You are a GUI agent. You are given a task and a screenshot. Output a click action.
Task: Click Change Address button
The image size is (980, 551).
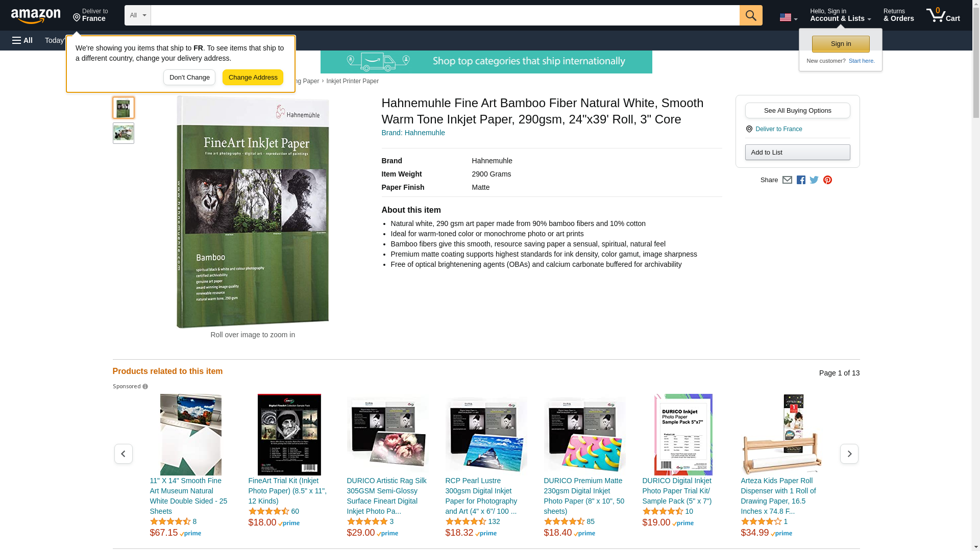253,78
